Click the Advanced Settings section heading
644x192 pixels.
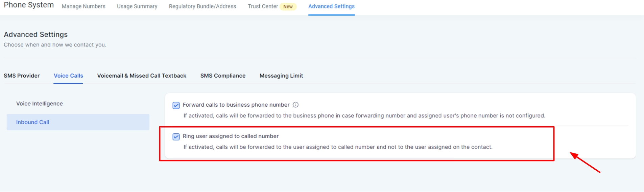coord(36,35)
